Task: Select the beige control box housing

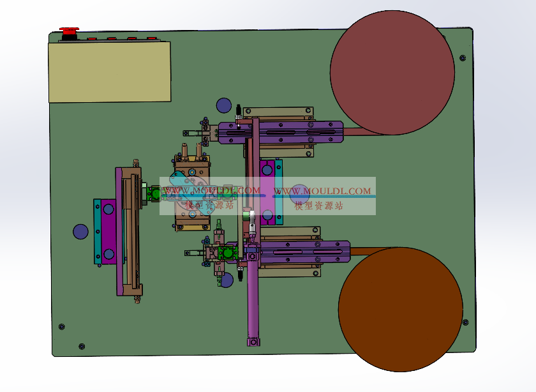Action: tap(110, 72)
